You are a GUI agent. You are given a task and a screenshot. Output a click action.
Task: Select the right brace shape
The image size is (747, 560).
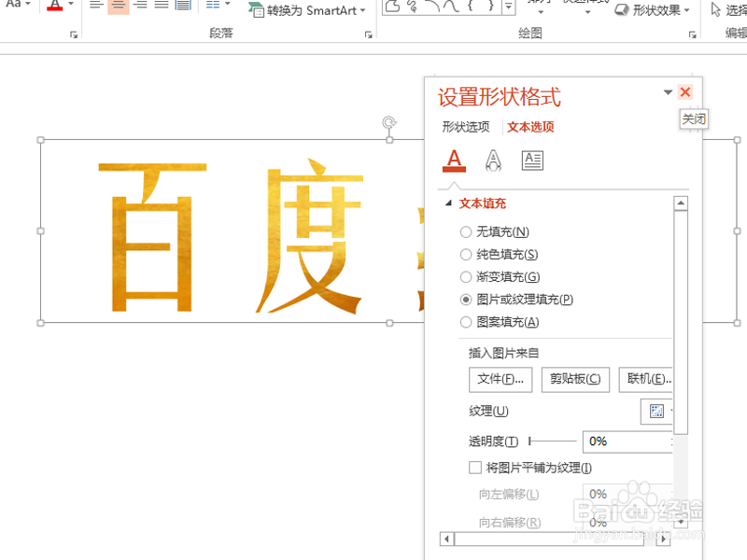[491, 6]
